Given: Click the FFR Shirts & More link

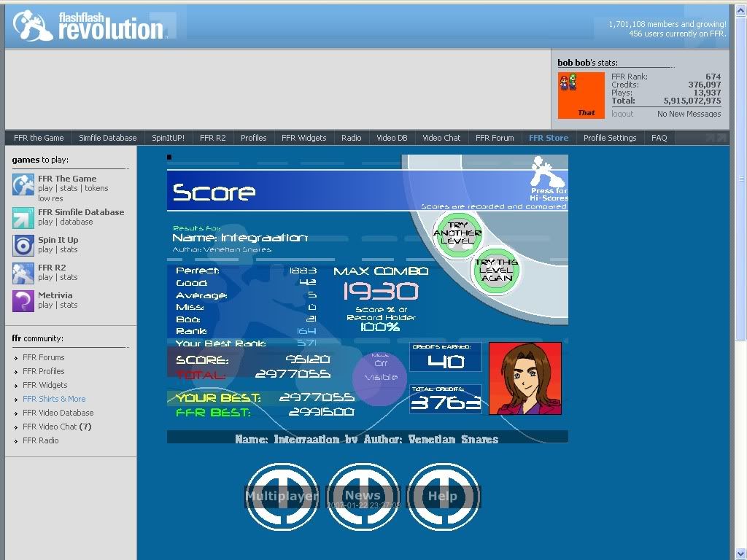Looking at the screenshot, I should (54, 399).
